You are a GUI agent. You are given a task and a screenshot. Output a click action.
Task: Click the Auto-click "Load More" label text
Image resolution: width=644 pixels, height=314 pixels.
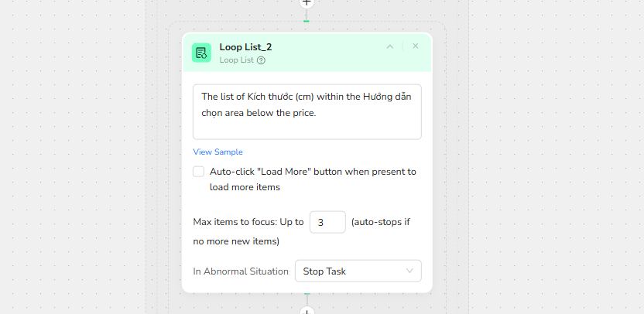click(313, 172)
